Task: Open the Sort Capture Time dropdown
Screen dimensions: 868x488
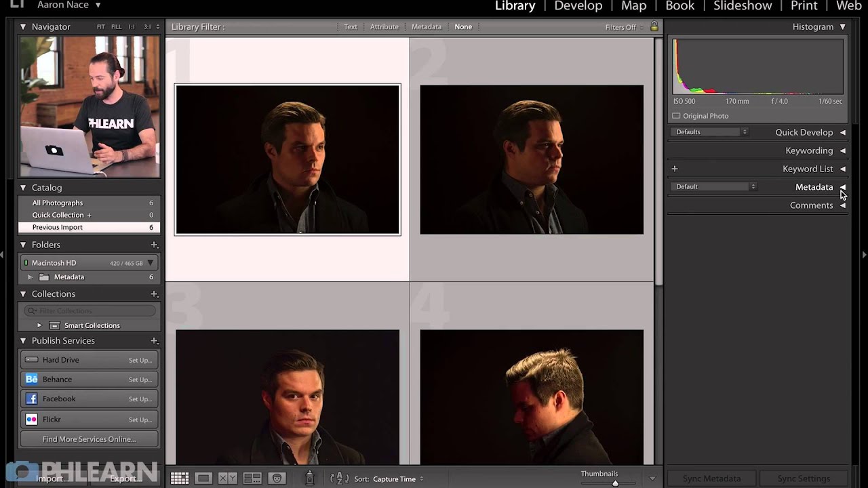Action: 397,479
